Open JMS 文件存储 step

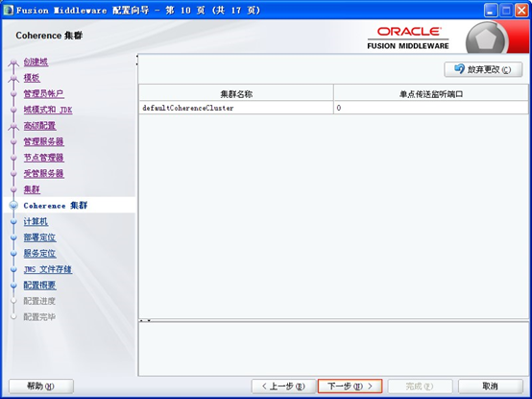(x=47, y=269)
